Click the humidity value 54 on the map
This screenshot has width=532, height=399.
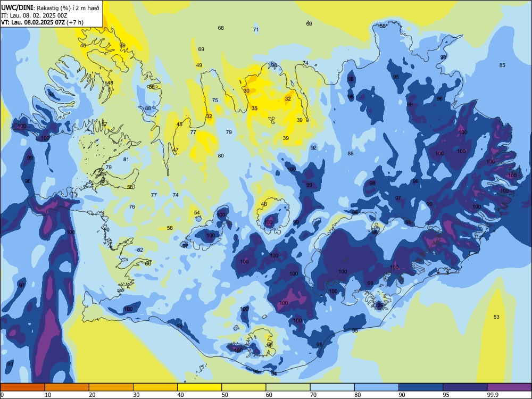(197, 213)
